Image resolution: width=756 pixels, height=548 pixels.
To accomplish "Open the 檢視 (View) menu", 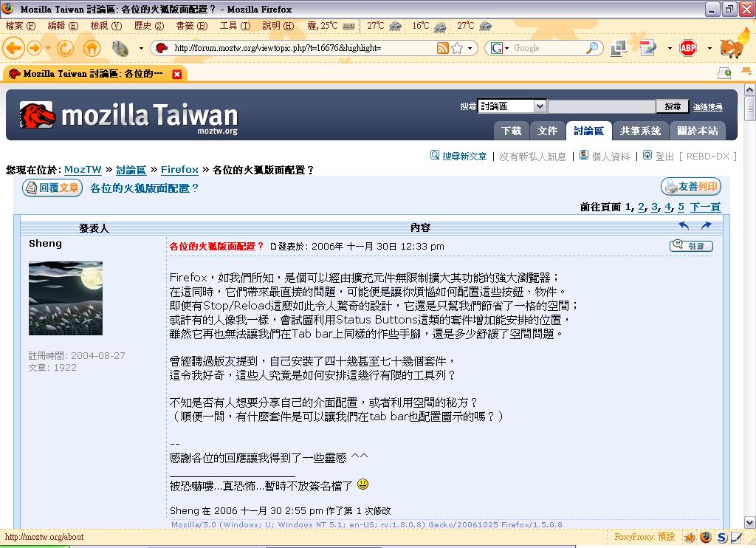I will (106, 26).
